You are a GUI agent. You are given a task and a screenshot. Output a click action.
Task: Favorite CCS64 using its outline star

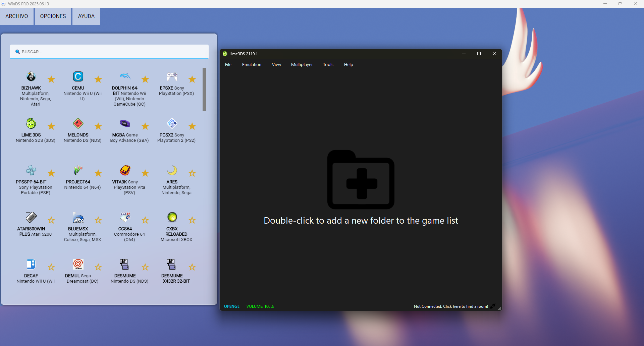click(145, 220)
